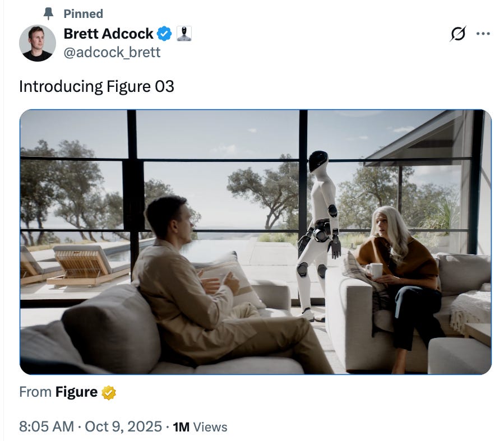The height and width of the screenshot is (441, 504).
Task: Click the wooden lounge chair outside
Action: point(89,265)
